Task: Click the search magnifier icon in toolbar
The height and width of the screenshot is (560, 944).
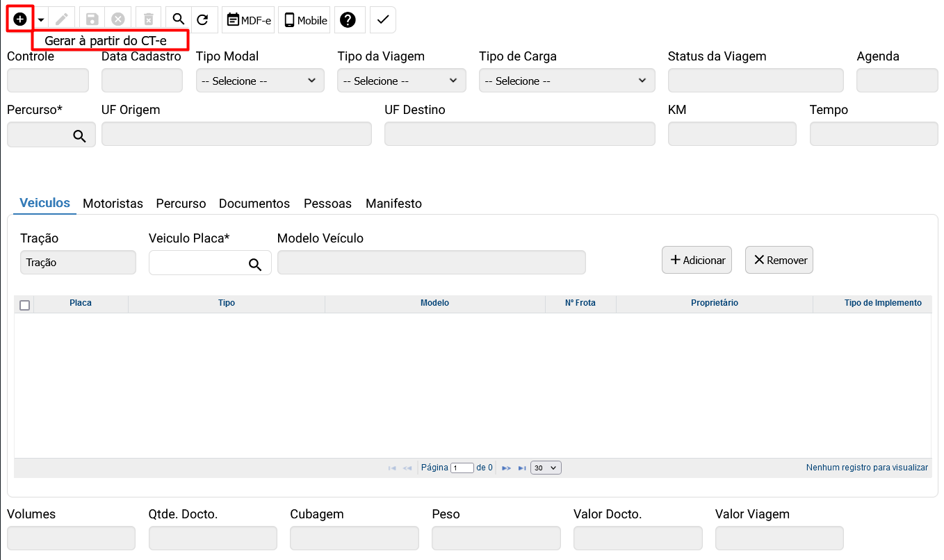Action: coord(179,19)
